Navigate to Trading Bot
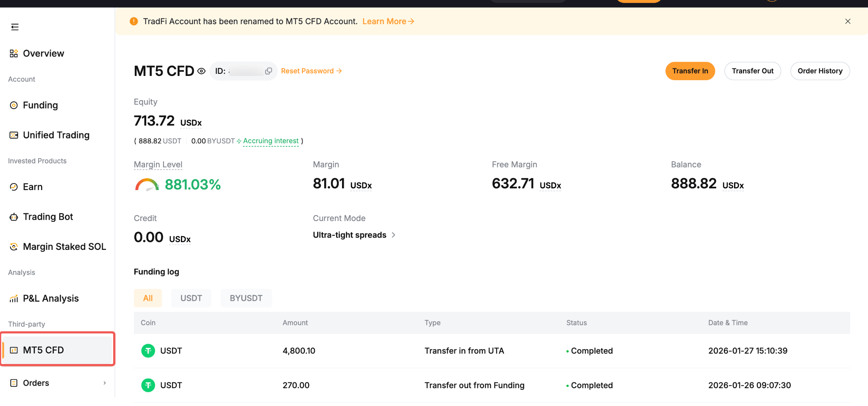This screenshot has width=868, height=406. [x=48, y=217]
